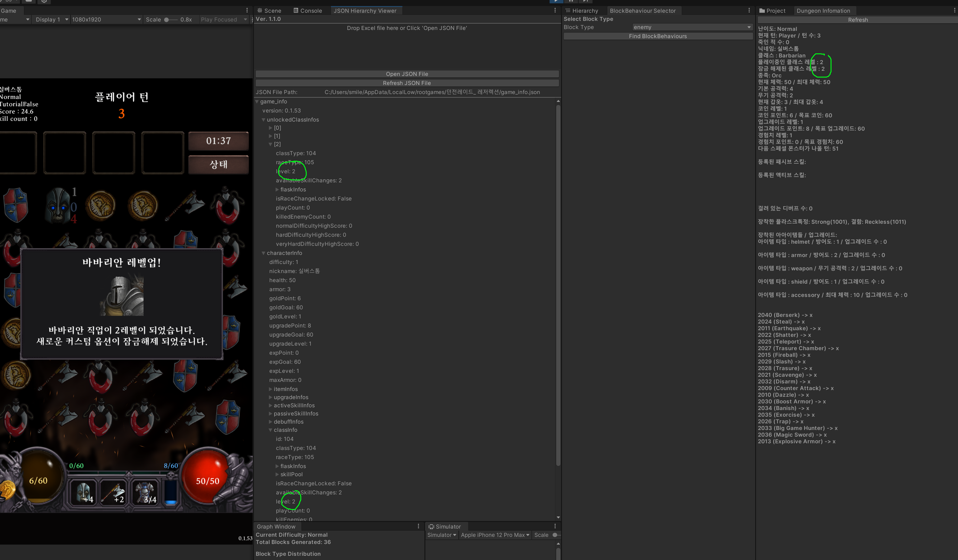Open the Apple iPhone 12 Pro Max dropdown
Viewport: 958px width, 560px height.
[x=495, y=535]
